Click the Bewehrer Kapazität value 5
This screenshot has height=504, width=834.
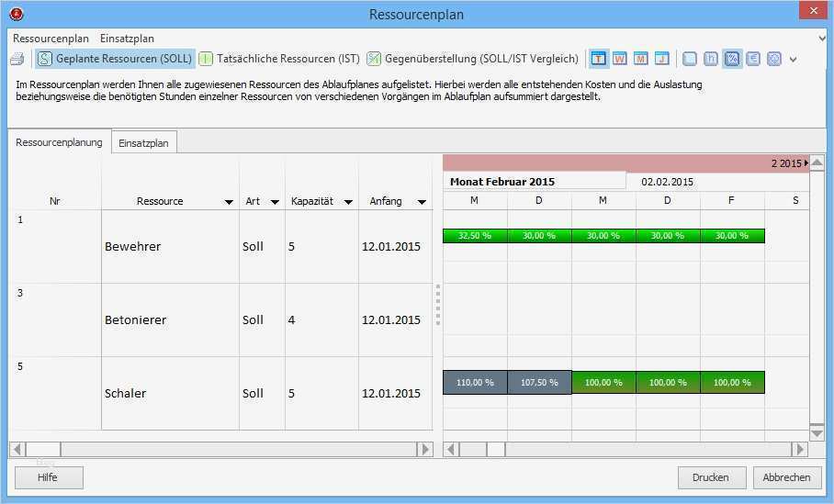point(291,247)
